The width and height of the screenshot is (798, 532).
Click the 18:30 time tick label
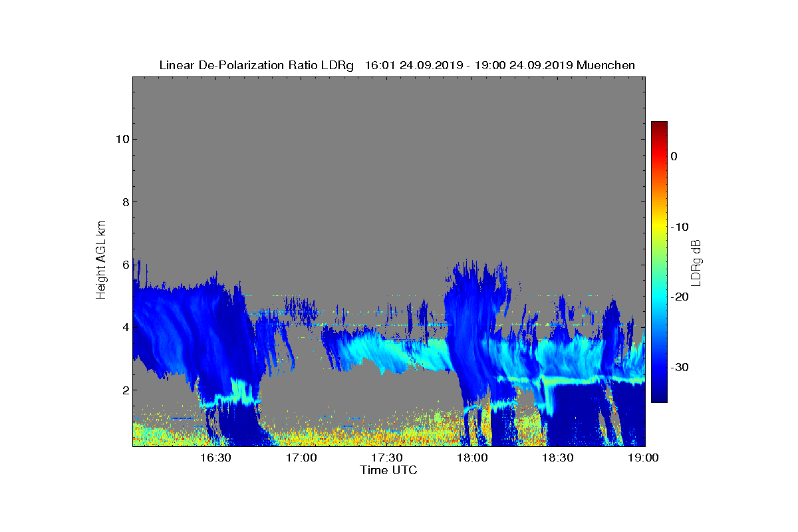pos(558,458)
